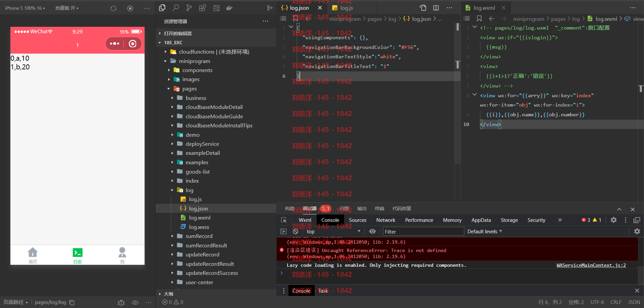Open the top context dropdown
This screenshot has height=308, width=644.
coord(333,231)
